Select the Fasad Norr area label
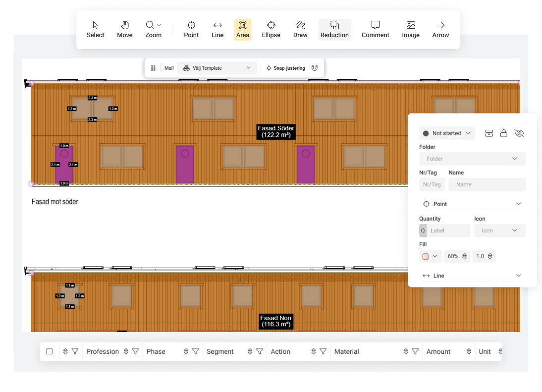Image resolution: width=542 pixels, height=392 pixels. (276, 321)
